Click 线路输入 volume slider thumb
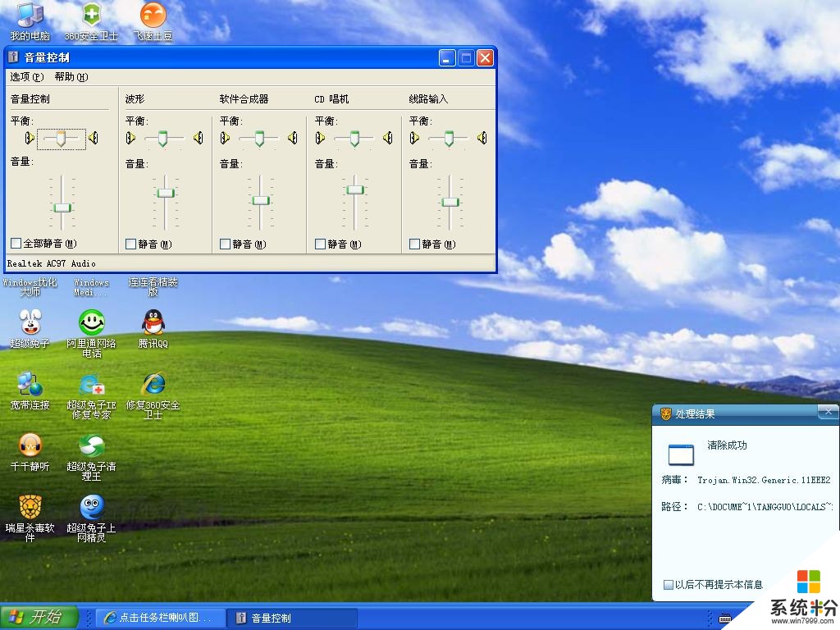Image resolution: width=840 pixels, height=630 pixels. (x=450, y=203)
